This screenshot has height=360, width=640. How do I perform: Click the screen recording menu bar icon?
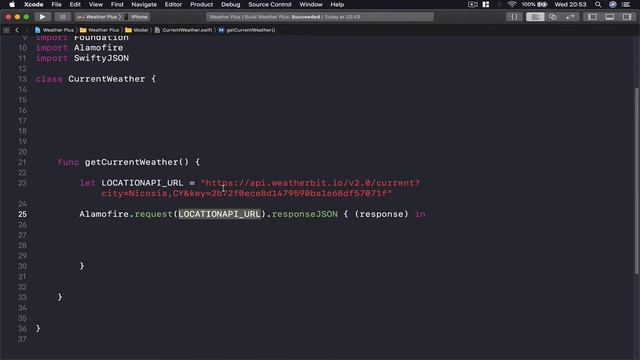point(473,4)
